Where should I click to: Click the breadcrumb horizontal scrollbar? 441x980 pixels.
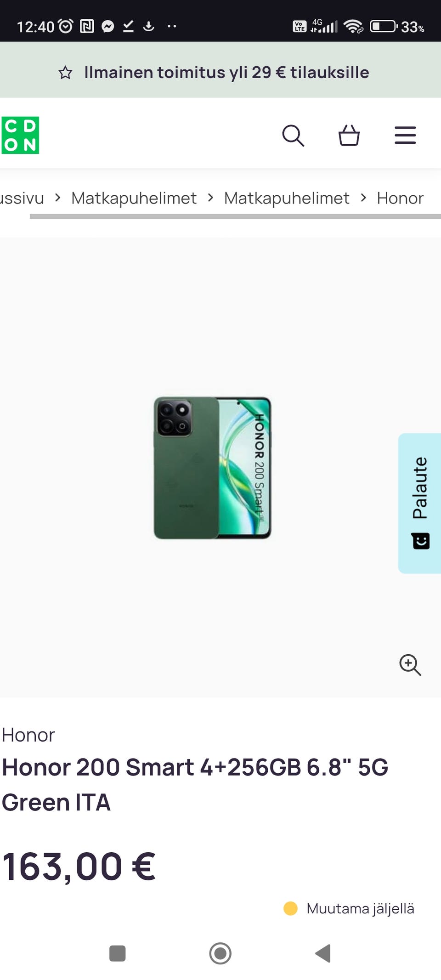pyautogui.click(x=235, y=216)
